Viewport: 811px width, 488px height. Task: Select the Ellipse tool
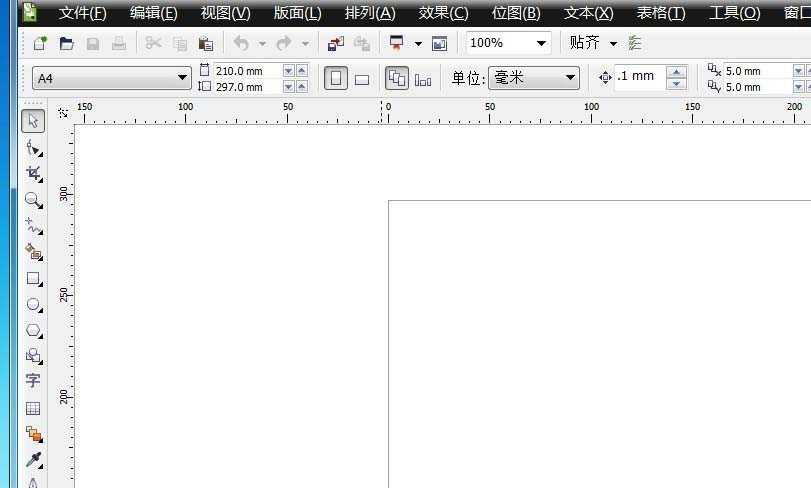click(x=33, y=305)
